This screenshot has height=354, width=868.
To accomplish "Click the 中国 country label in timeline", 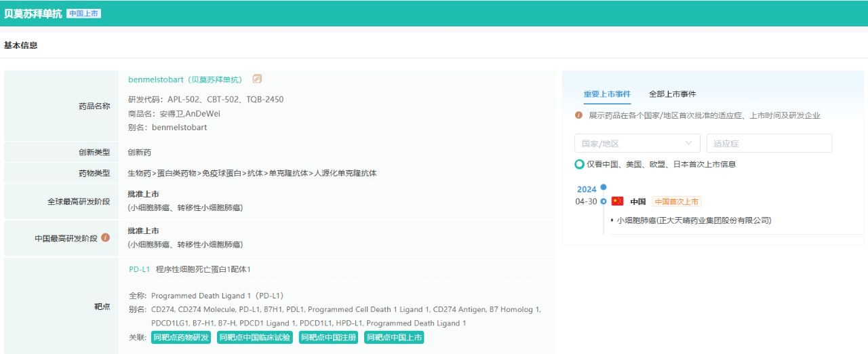I will coord(637,201).
